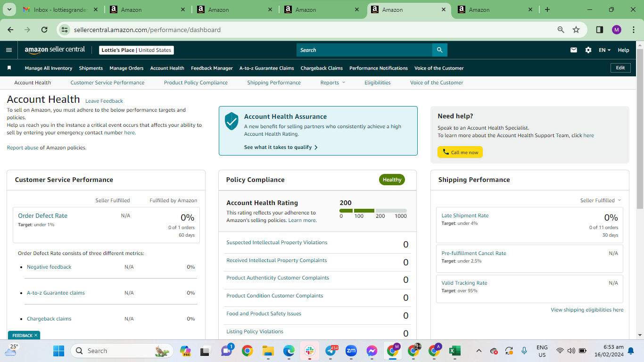Click the yellow Call me now button
Image resolution: width=644 pixels, height=362 pixels.
pos(460,152)
